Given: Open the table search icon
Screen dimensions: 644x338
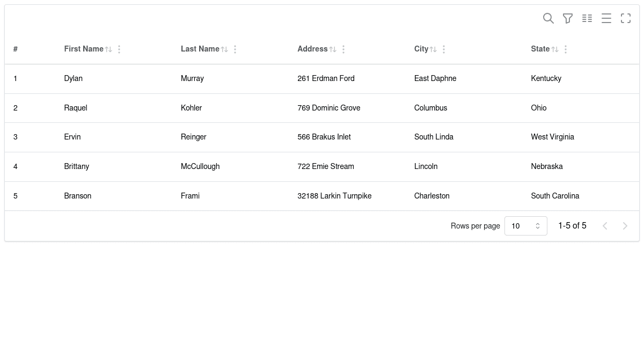Looking at the screenshot, I should coord(548,18).
